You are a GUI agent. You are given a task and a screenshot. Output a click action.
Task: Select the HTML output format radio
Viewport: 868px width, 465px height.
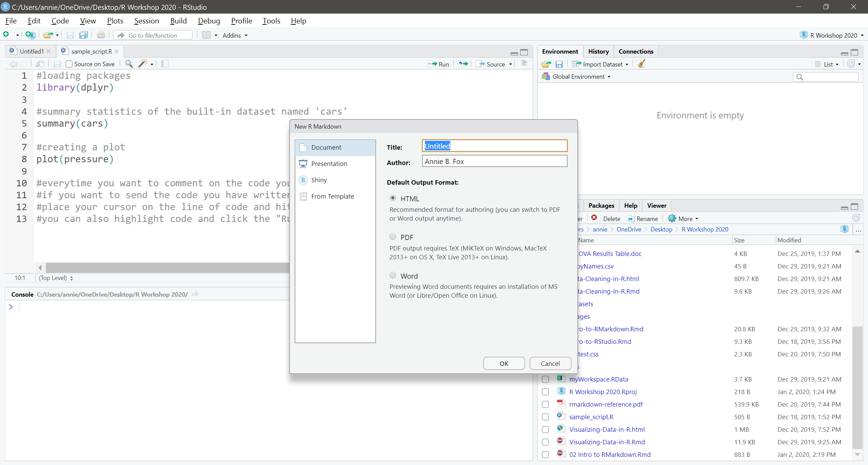coord(393,198)
